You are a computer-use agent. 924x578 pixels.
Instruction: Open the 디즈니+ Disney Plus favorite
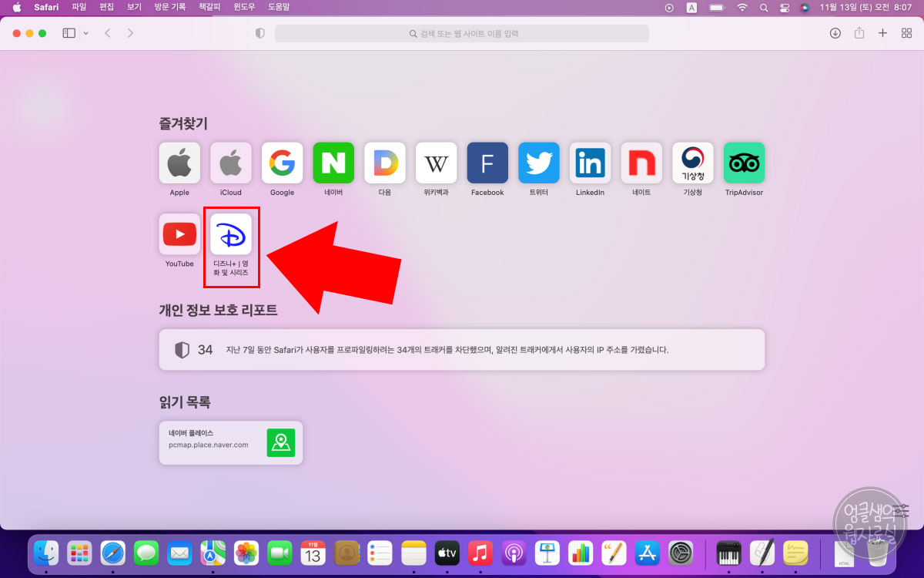pos(231,234)
